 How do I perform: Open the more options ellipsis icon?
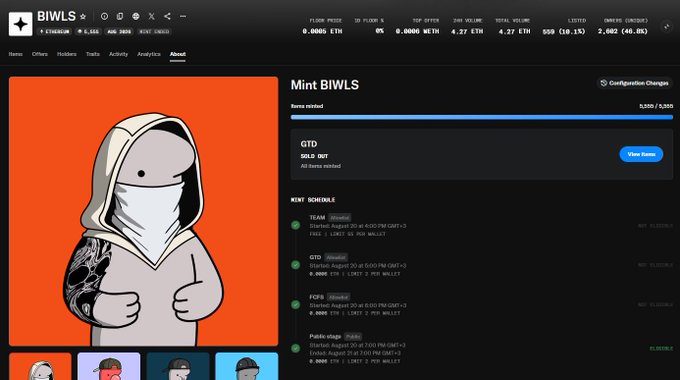click(183, 16)
